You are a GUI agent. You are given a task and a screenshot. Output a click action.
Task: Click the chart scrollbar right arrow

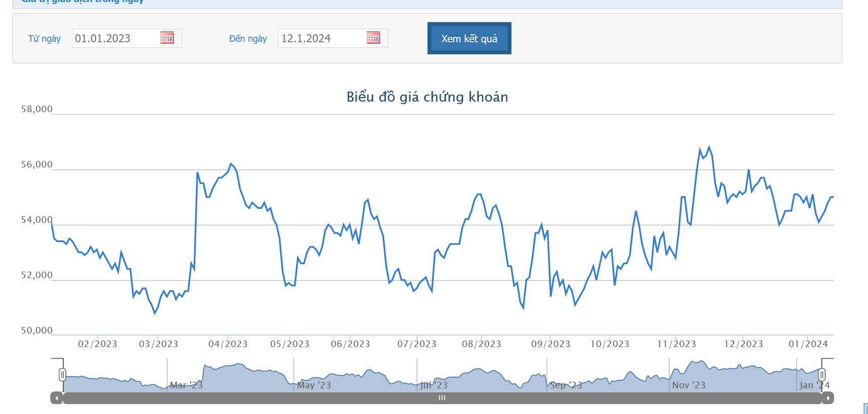828,398
